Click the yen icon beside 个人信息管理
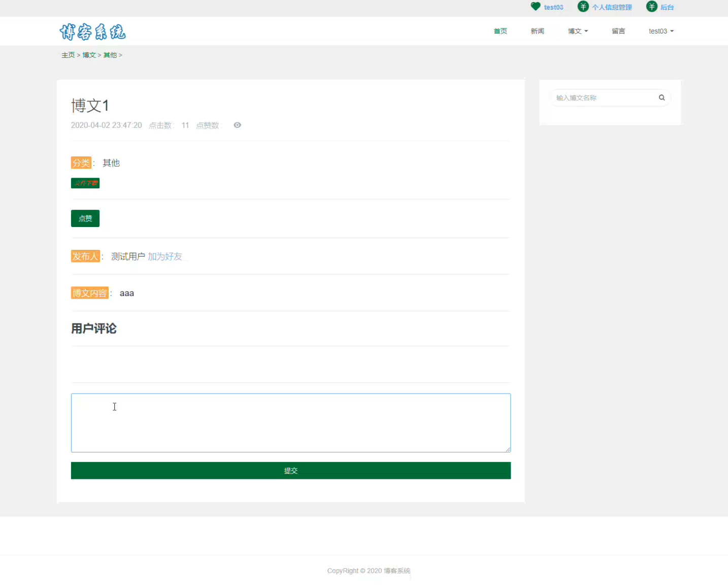 583,7
